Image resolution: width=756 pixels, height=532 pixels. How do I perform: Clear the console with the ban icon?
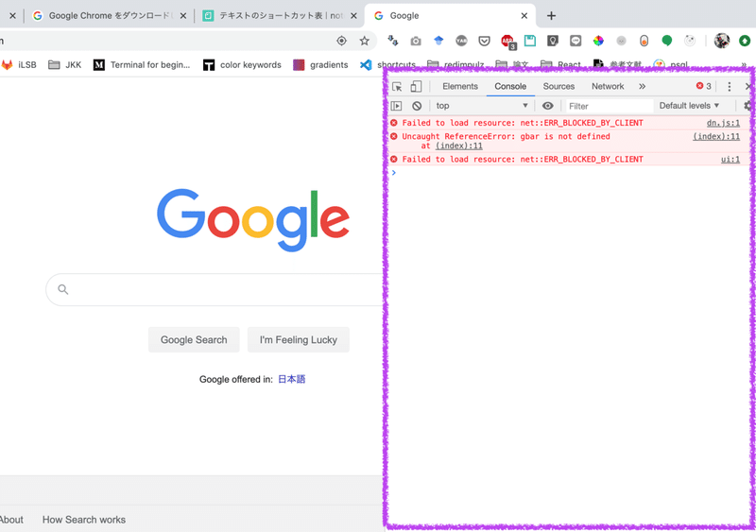417,106
